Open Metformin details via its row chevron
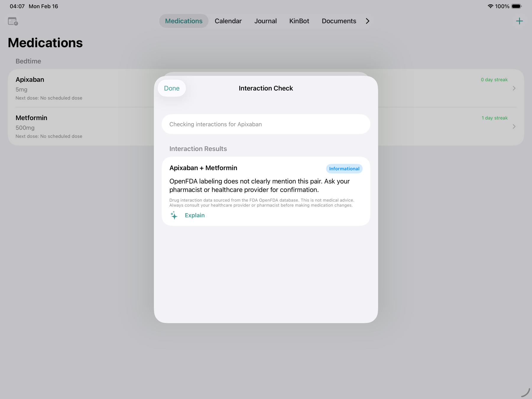The width and height of the screenshot is (532, 399). (x=514, y=126)
